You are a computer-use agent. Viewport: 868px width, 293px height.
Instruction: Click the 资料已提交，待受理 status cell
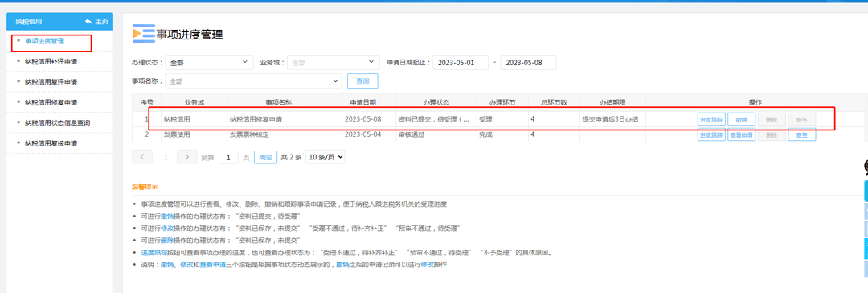(436, 119)
